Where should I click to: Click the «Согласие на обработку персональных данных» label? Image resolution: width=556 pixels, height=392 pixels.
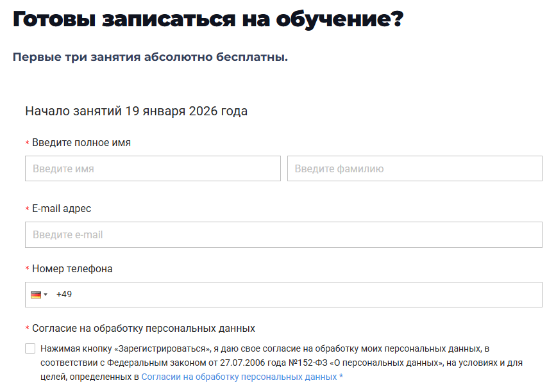pyautogui.click(x=144, y=329)
